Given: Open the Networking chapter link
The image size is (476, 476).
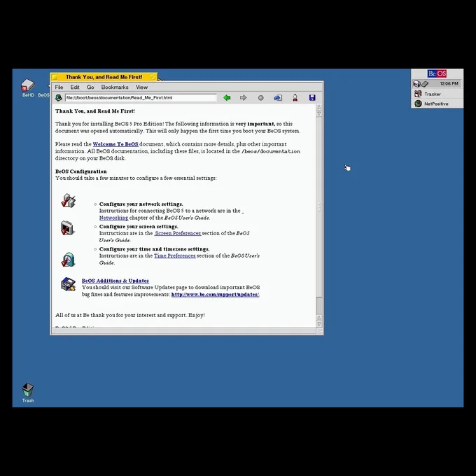Looking at the screenshot, I should 113,218.
